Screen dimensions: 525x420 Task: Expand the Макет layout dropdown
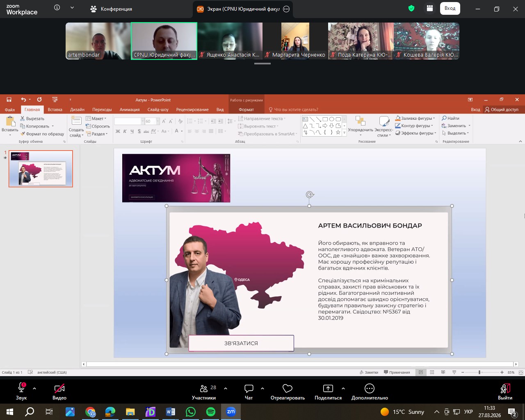coord(97,119)
